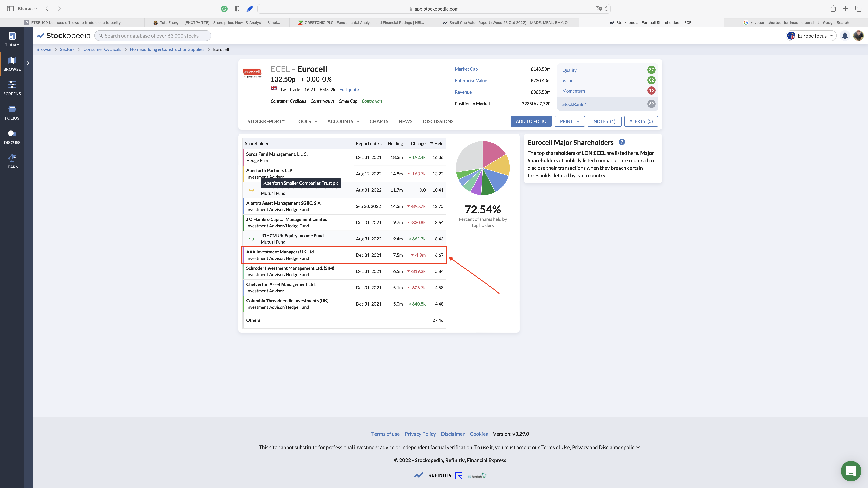This screenshot has height=488, width=868.
Task: Click the stock search input field
Action: (x=153, y=36)
